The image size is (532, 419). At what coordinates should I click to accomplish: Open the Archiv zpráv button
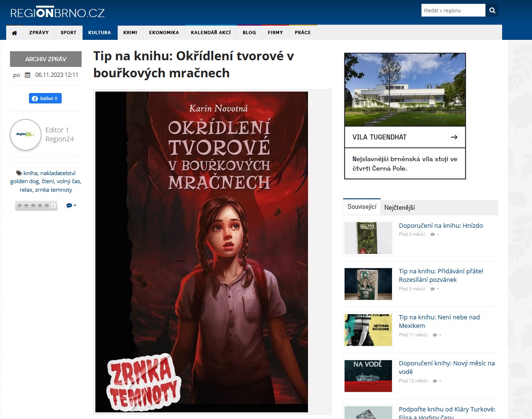click(46, 59)
